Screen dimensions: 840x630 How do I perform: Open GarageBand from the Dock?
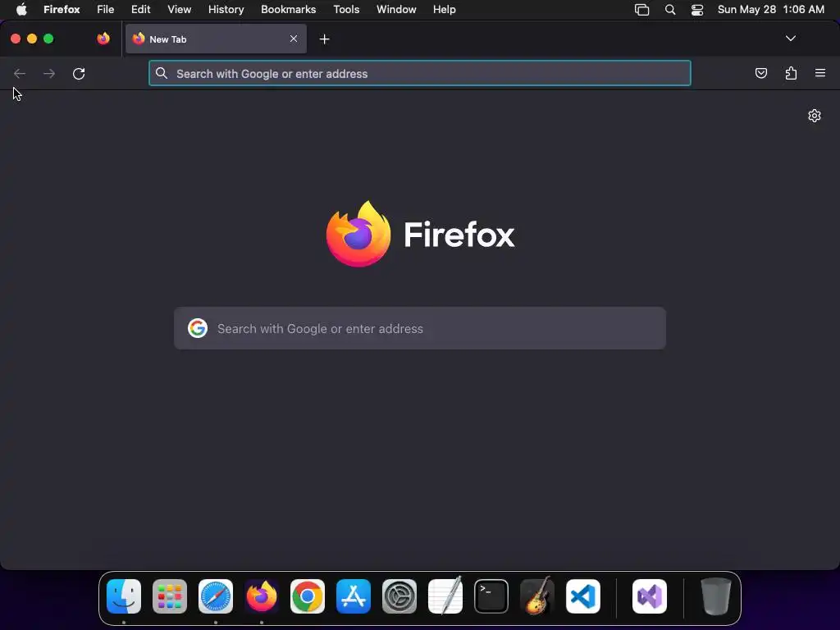537,596
